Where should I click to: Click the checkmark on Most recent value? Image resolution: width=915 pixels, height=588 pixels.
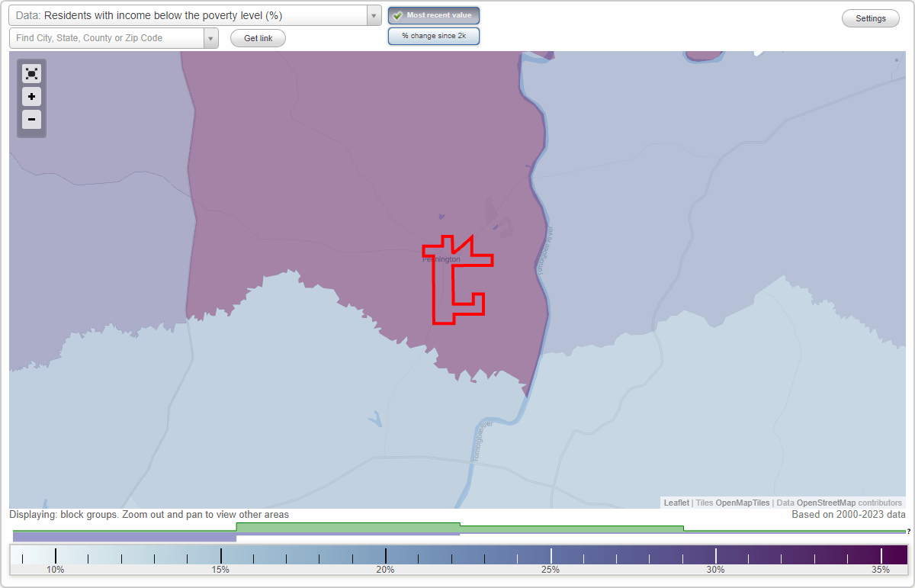pyautogui.click(x=397, y=14)
